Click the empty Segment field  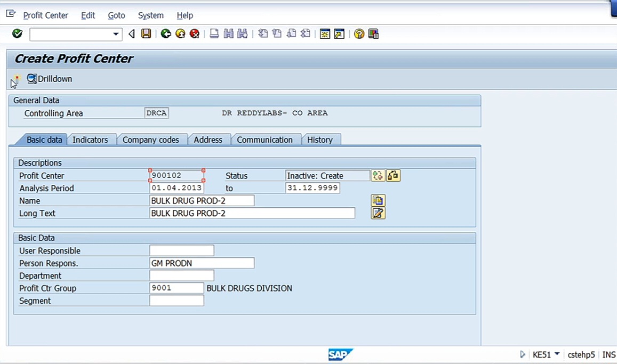[x=177, y=301]
